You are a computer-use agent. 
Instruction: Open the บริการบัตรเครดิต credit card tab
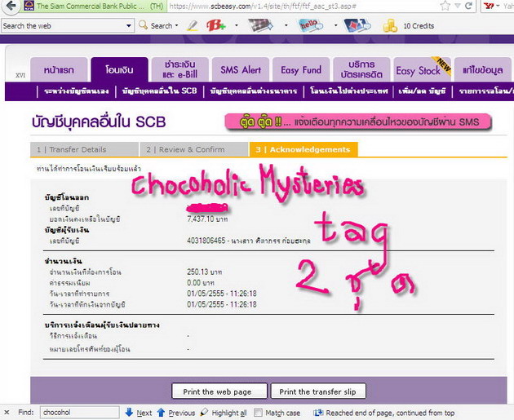coord(361,69)
